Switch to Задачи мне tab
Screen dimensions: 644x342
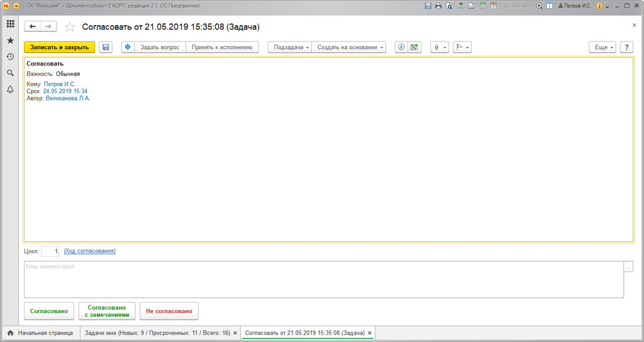(157, 333)
